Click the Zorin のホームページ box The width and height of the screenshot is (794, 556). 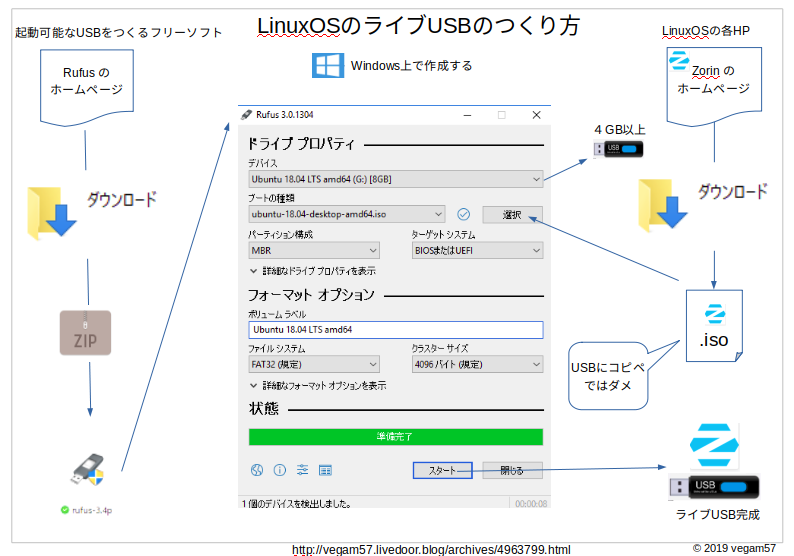tap(714, 85)
